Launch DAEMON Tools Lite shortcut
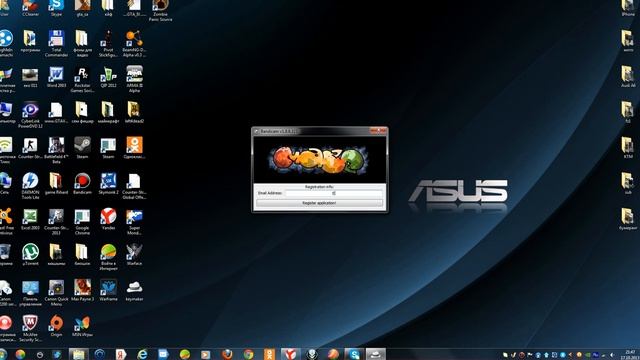Viewport: 640px width, 360px height. tap(30, 186)
